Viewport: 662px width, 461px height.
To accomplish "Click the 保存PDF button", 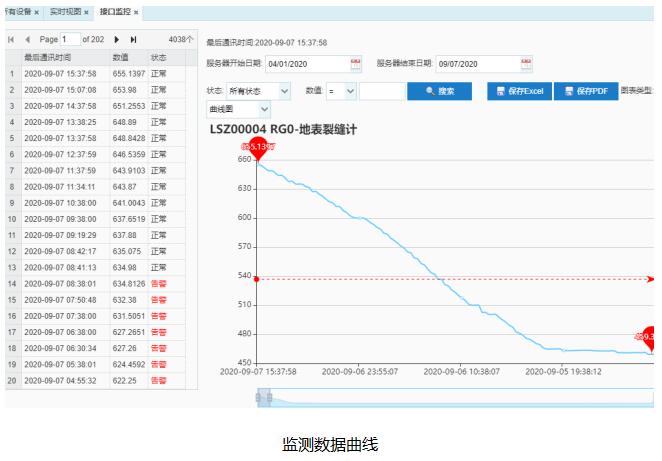I will (x=584, y=91).
